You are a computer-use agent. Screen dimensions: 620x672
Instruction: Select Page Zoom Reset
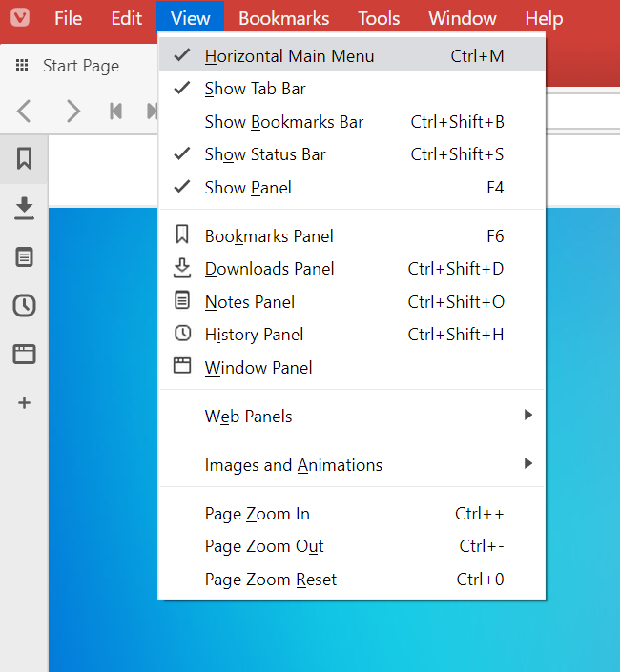(x=352, y=579)
